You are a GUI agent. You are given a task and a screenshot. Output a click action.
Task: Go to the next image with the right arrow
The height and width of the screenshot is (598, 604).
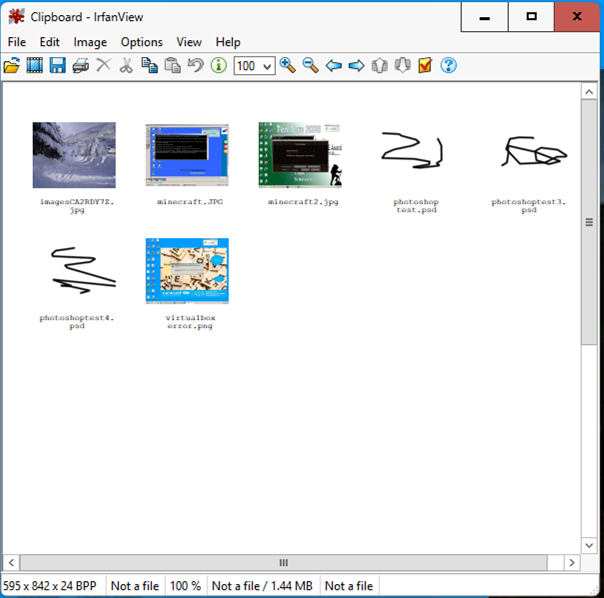(x=356, y=66)
